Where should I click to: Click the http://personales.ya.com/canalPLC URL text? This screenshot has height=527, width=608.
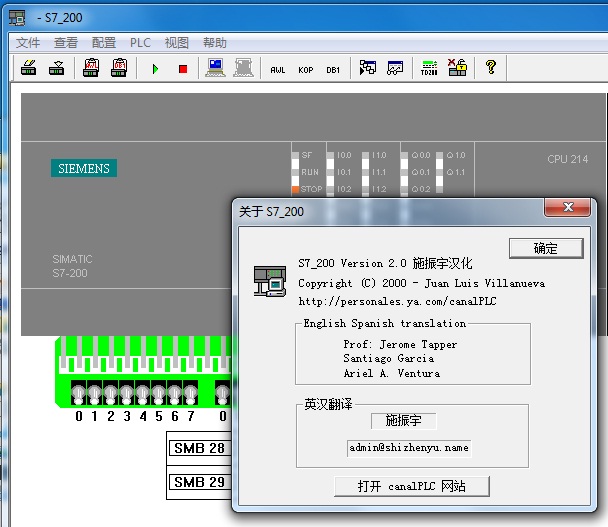tap(397, 301)
